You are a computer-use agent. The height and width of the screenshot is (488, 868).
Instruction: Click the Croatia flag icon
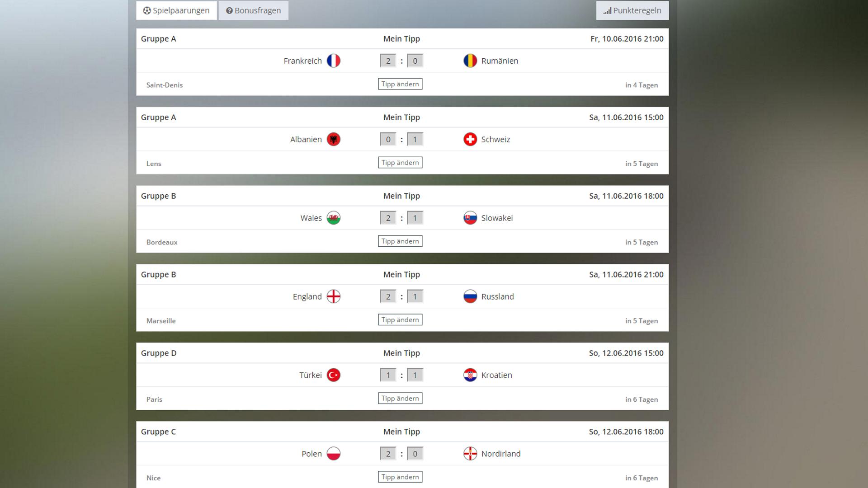click(470, 375)
